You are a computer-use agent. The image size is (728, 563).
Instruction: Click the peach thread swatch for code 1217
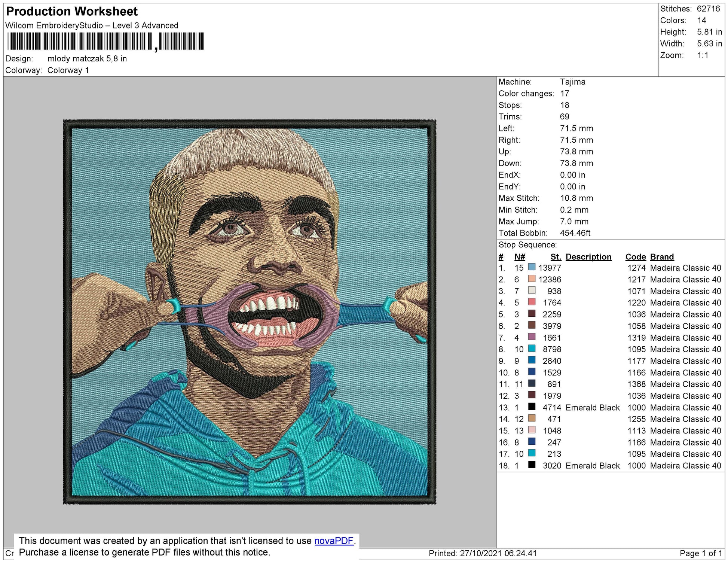point(532,279)
